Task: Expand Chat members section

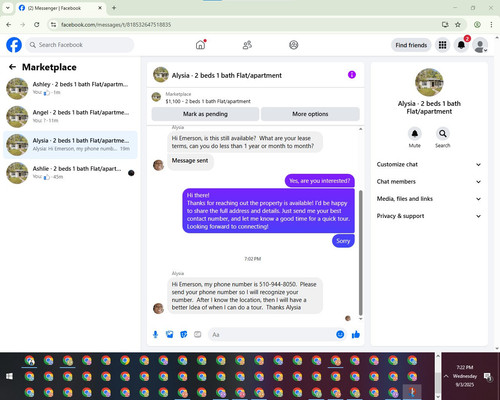Action: click(429, 182)
